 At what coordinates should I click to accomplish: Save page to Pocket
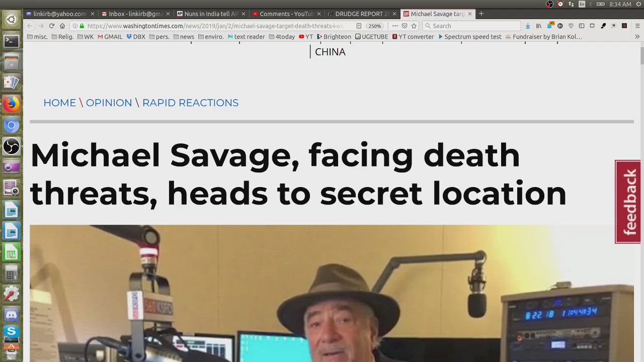pos(404,26)
